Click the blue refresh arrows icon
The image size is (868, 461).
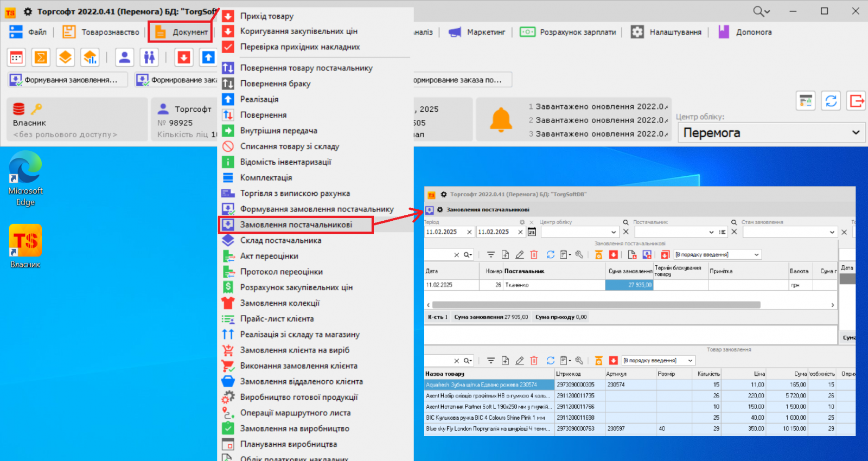[x=831, y=101]
